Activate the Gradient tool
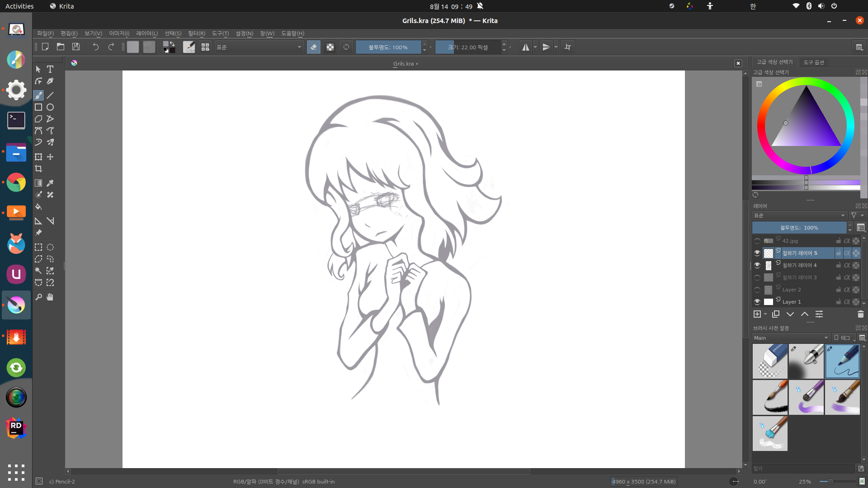This screenshot has height=488, width=868. click(38, 183)
